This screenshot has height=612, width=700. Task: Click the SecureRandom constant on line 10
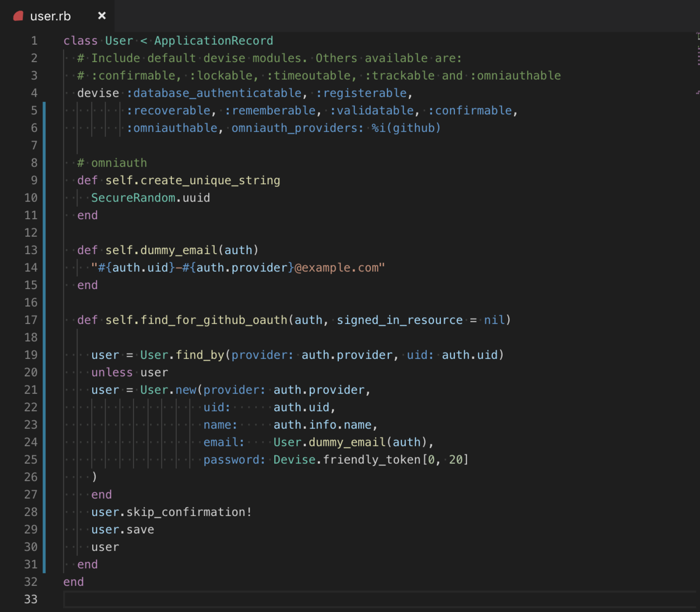click(133, 198)
